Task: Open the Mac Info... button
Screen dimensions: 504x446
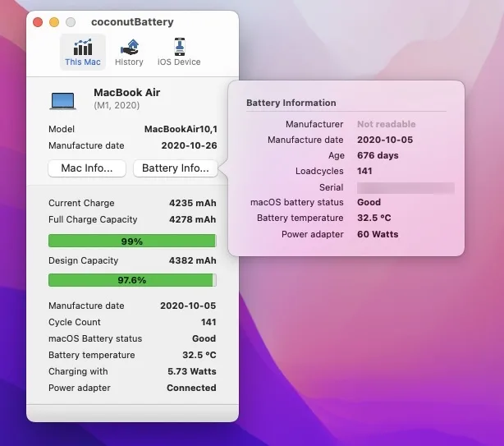Action: [87, 168]
